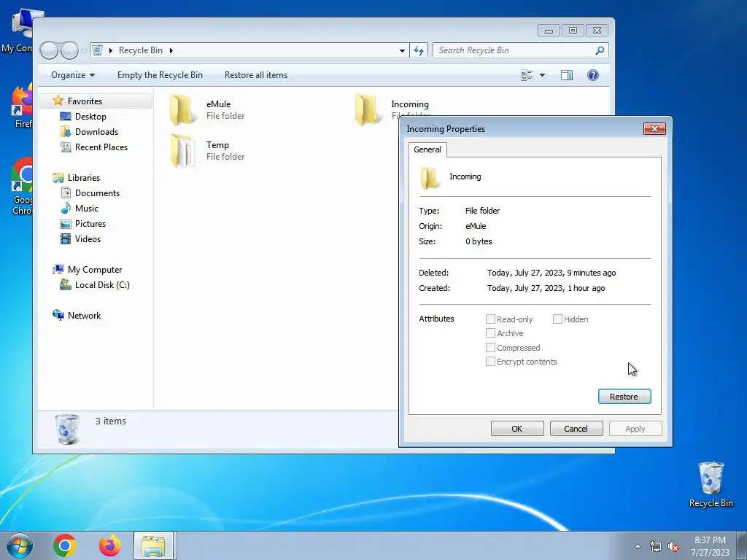Click OK in Incoming Properties

pos(517,429)
